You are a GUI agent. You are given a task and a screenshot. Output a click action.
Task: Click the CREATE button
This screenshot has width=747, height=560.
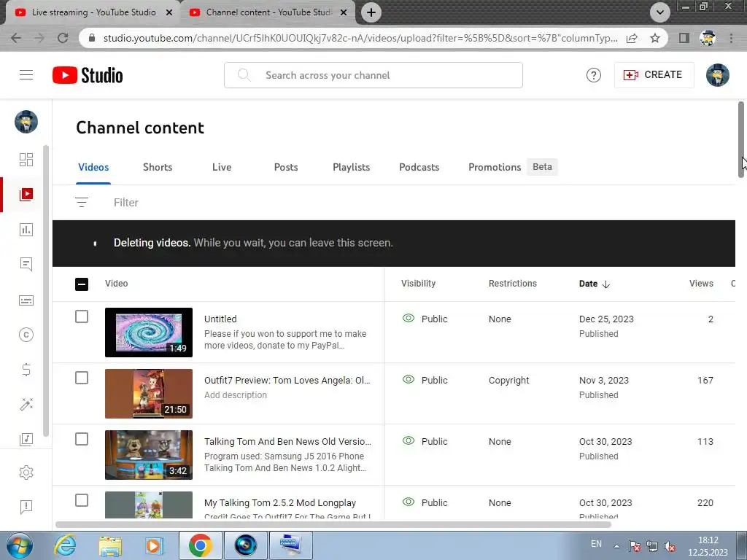pyautogui.click(x=654, y=75)
